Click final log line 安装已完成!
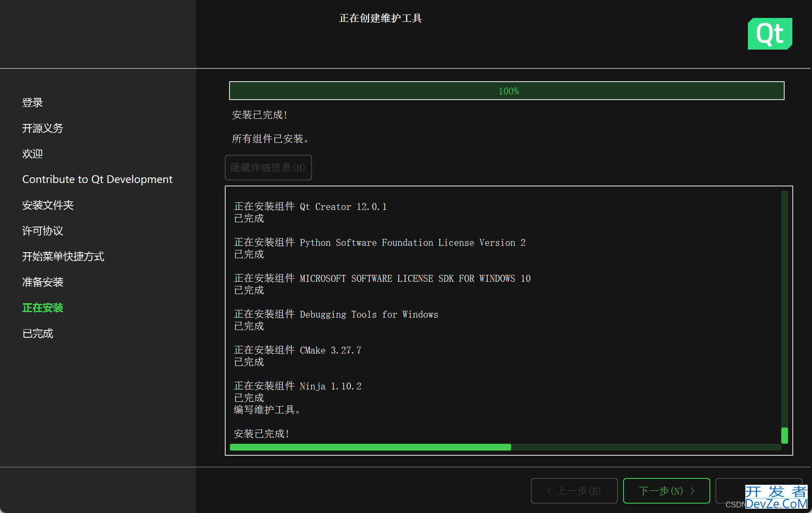The image size is (812, 513). pyautogui.click(x=262, y=434)
